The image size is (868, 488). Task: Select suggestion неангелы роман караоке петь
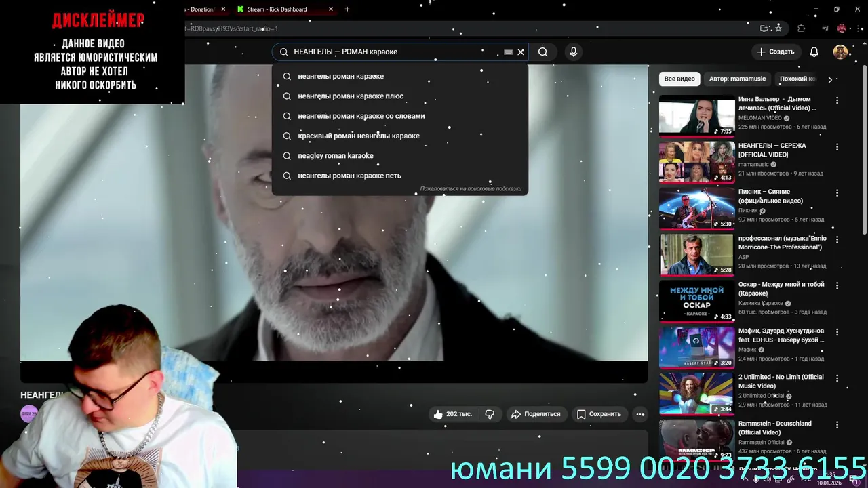click(x=399, y=176)
